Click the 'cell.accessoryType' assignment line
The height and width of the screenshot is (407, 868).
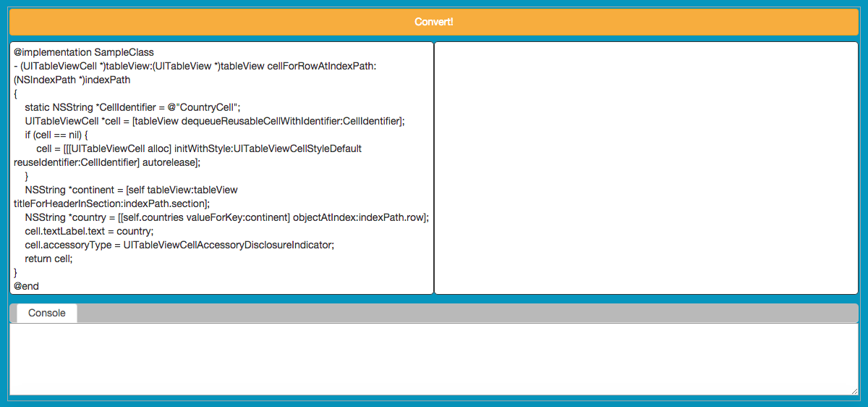click(x=179, y=245)
